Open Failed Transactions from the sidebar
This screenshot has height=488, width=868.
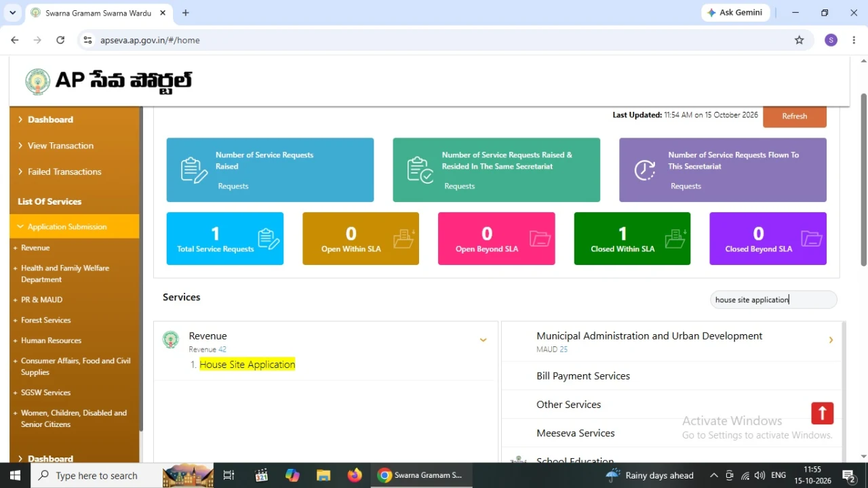click(x=64, y=171)
